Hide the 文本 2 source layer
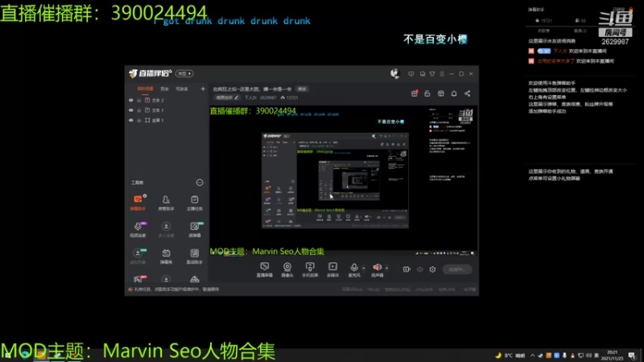 click(x=131, y=100)
